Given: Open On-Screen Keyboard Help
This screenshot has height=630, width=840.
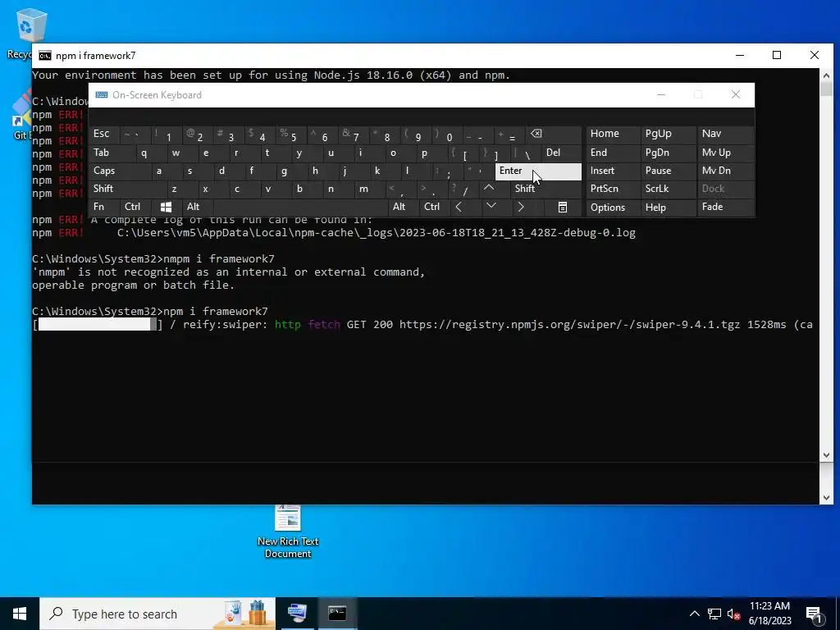Looking at the screenshot, I should (x=668, y=208).
